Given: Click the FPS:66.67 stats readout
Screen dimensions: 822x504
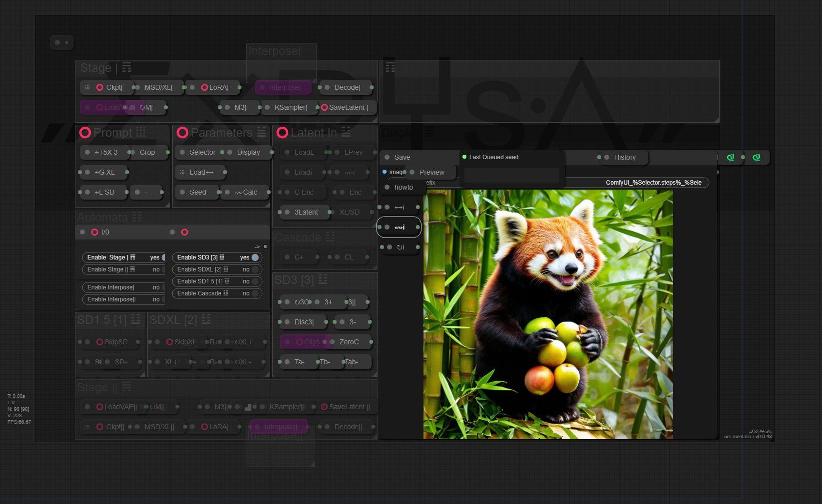Looking at the screenshot, I should coord(19,422).
